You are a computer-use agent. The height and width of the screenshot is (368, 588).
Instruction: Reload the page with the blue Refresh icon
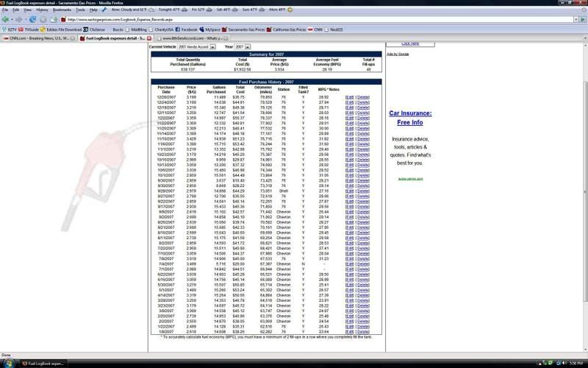[32, 20]
